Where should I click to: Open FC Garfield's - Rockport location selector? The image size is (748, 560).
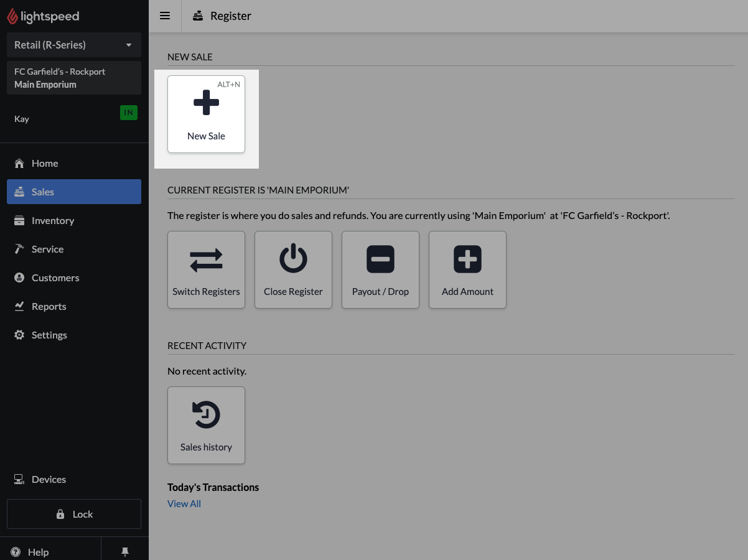pos(74,78)
